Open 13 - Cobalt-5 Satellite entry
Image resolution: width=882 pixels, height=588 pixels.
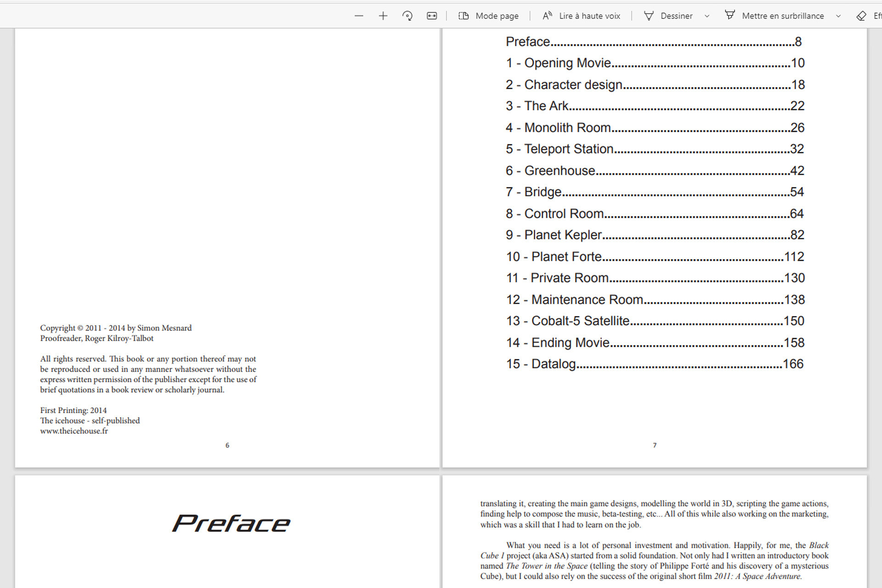[568, 321]
